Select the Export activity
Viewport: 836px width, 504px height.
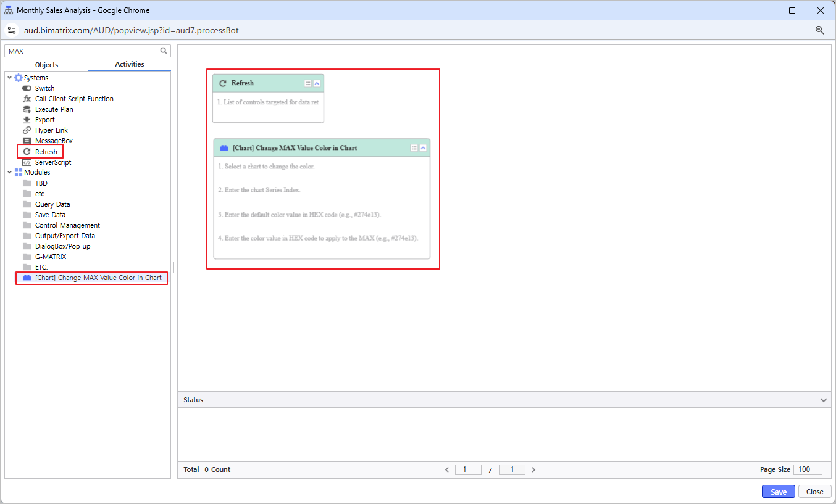[44, 120]
